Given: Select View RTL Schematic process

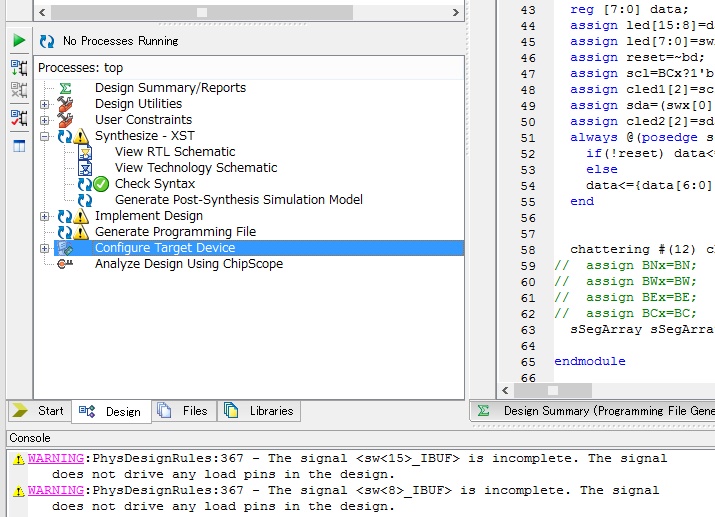Looking at the screenshot, I should [x=175, y=152].
